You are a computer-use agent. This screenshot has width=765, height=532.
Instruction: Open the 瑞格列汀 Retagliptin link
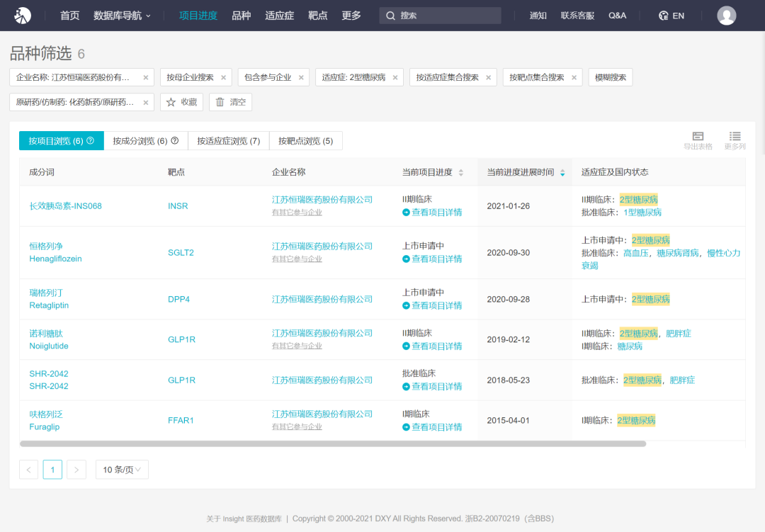pos(49,299)
